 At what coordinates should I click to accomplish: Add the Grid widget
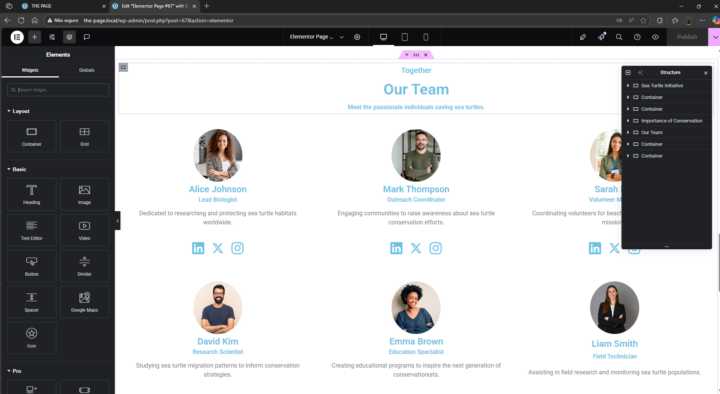[84, 136]
